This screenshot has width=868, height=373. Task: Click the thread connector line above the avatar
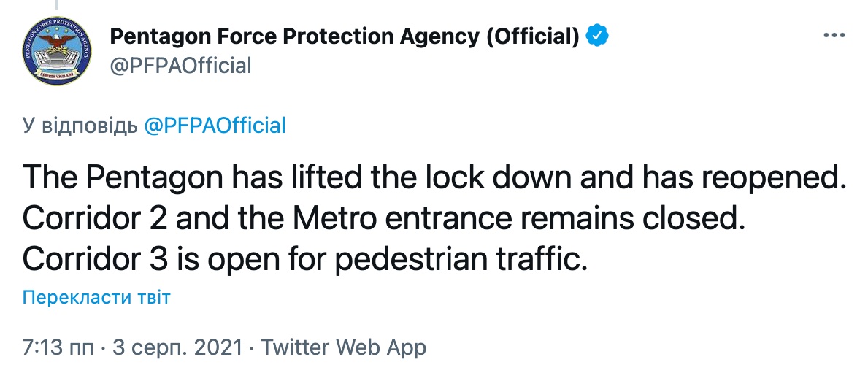[55, 5]
